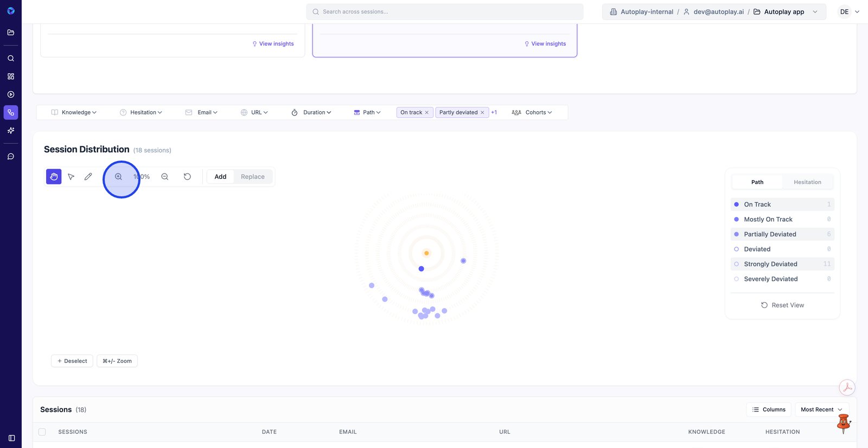Select the arrow pointer tool

click(x=71, y=177)
